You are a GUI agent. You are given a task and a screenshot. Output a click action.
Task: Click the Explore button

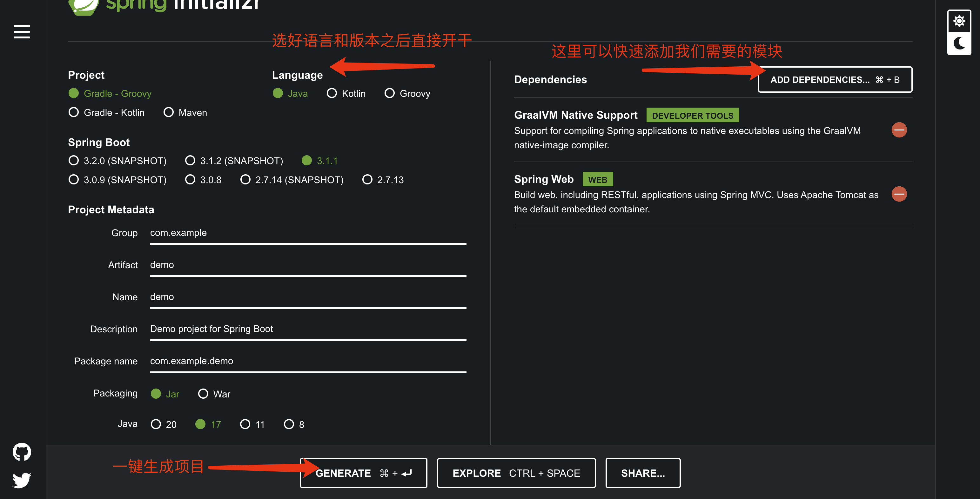coord(516,473)
